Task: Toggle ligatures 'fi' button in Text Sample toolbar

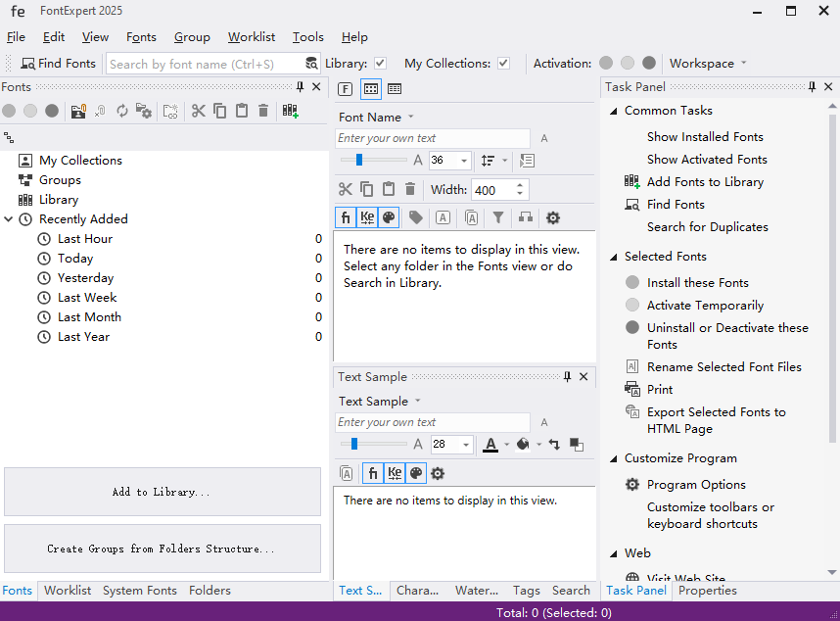Action: point(373,474)
